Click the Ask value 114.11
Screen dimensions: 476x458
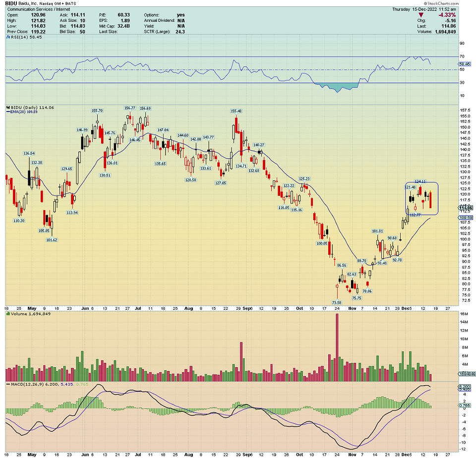78,15
